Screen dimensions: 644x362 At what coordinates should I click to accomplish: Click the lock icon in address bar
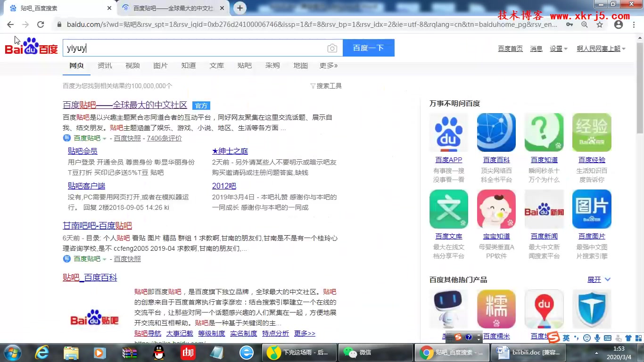coord(59,25)
